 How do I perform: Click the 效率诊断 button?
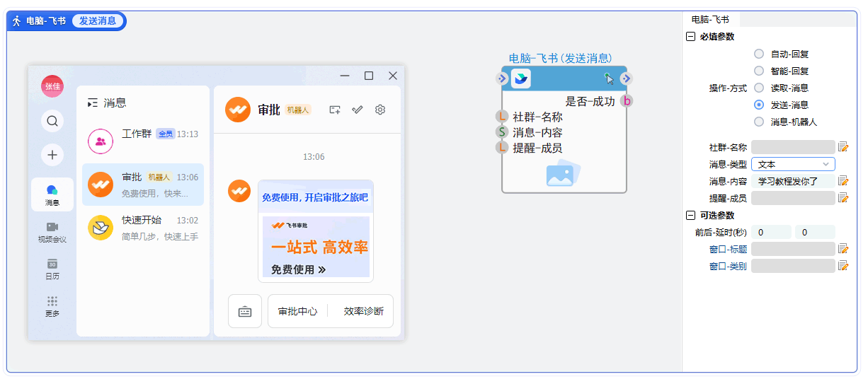(x=363, y=311)
